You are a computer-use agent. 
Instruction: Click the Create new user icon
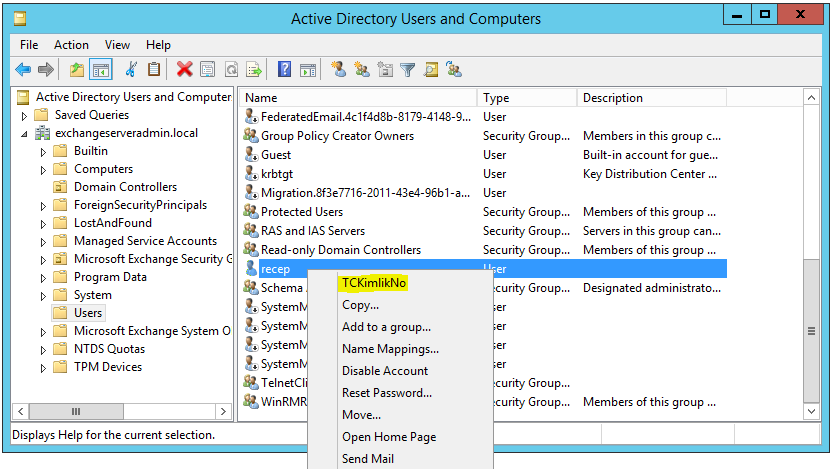pos(338,69)
